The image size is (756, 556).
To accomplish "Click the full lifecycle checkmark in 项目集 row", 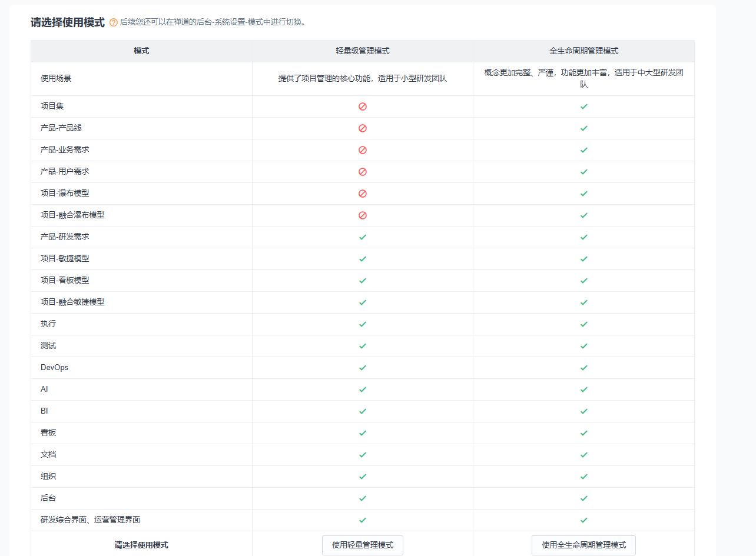I will click(x=583, y=106).
